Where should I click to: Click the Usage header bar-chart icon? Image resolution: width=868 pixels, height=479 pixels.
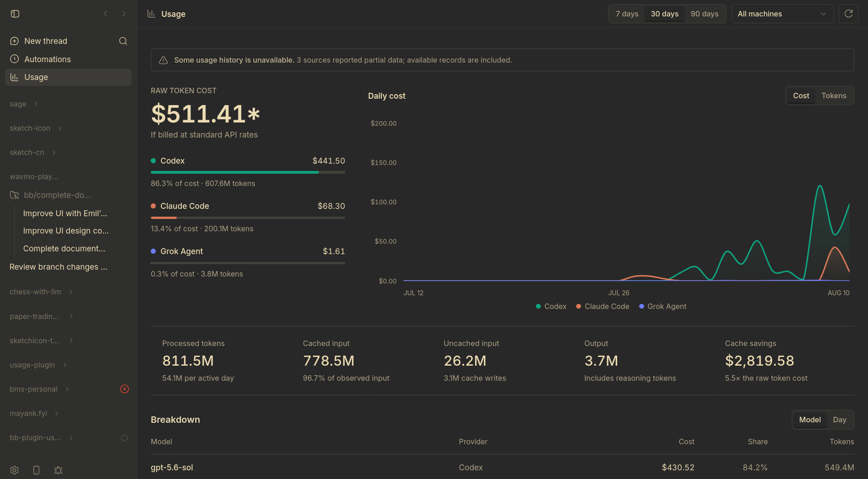[151, 14]
